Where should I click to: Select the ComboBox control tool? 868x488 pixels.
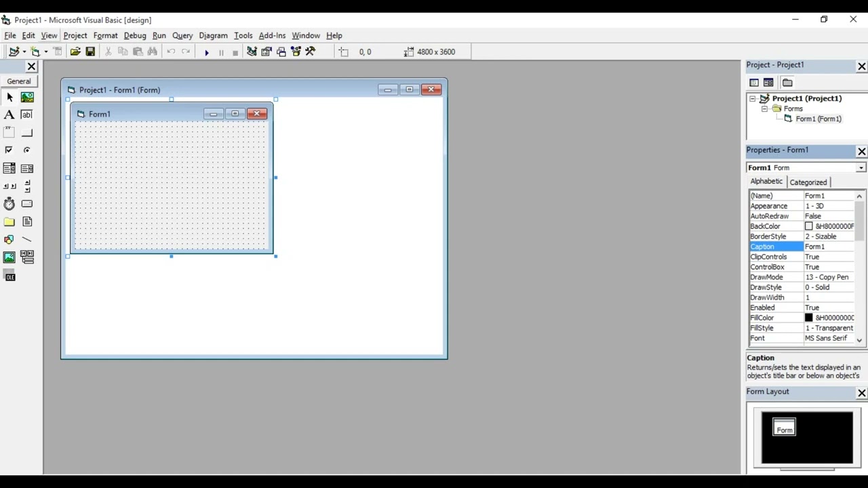9,169
